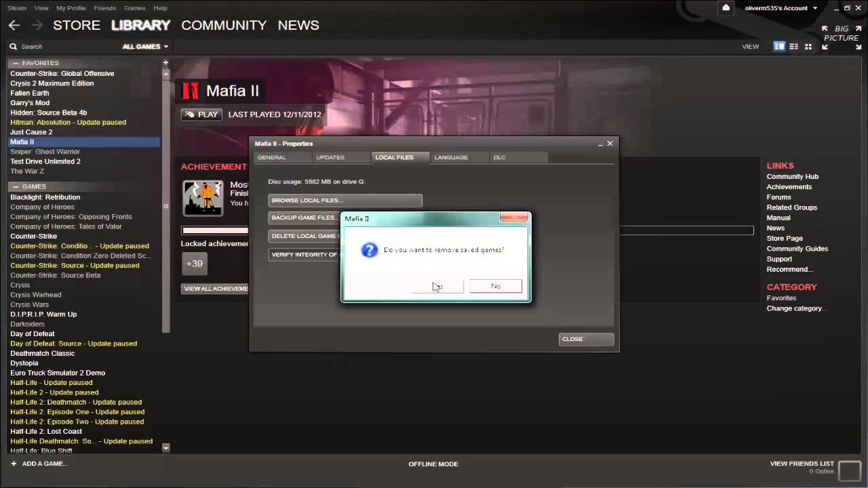868x488 pixels.
Task: Select Counter-Strike: Global Offensive in library
Action: (x=62, y=73)
